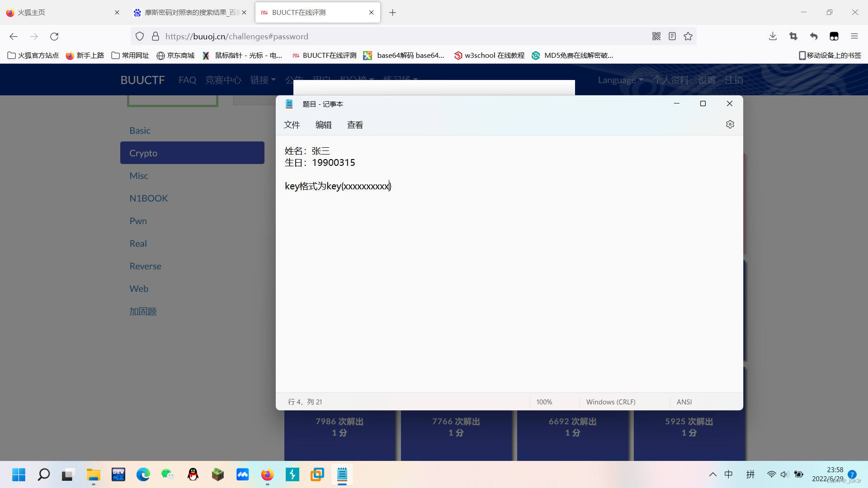Show hidden tray icons with the chevron
This screenshot has height=488, width=868.
tap(713, 474)
